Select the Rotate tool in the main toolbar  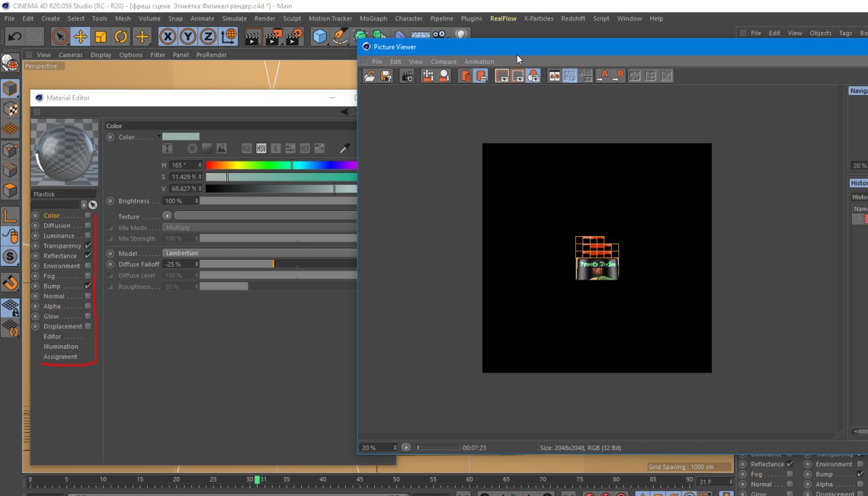coord(121,37)
